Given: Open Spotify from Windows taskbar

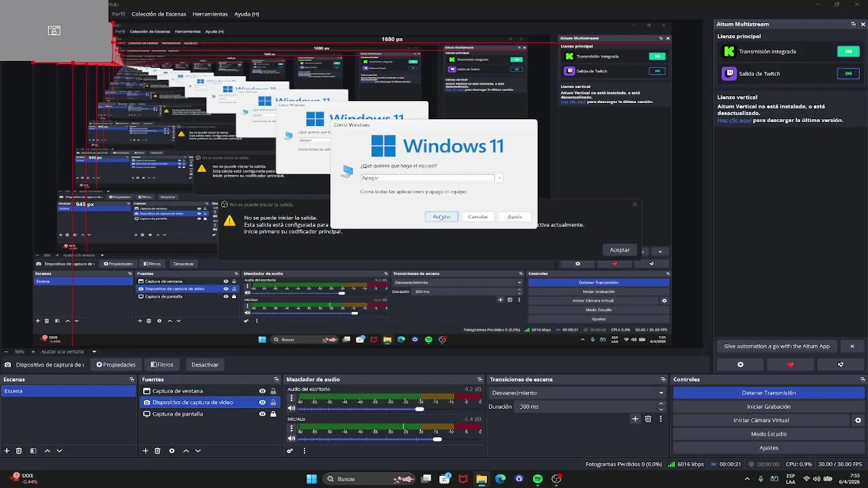Looking at the screenshot, I should pos(538,479).
